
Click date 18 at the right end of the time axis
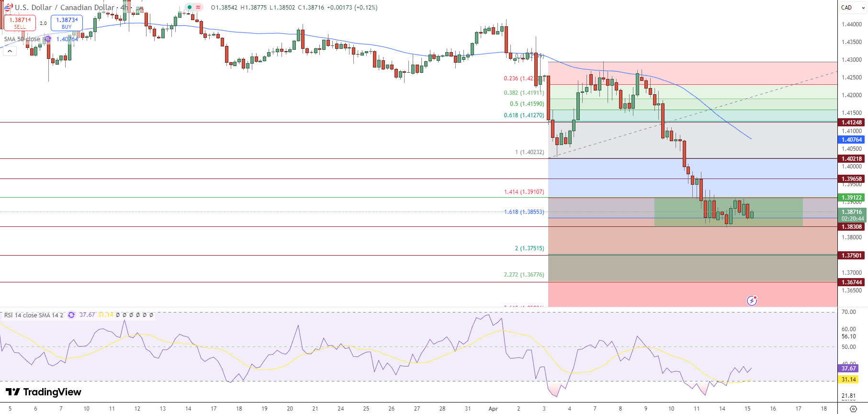point(823,409)
